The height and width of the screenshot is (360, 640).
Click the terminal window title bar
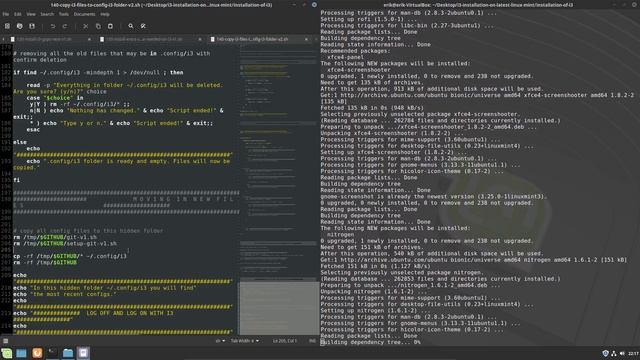pos(478,5)
